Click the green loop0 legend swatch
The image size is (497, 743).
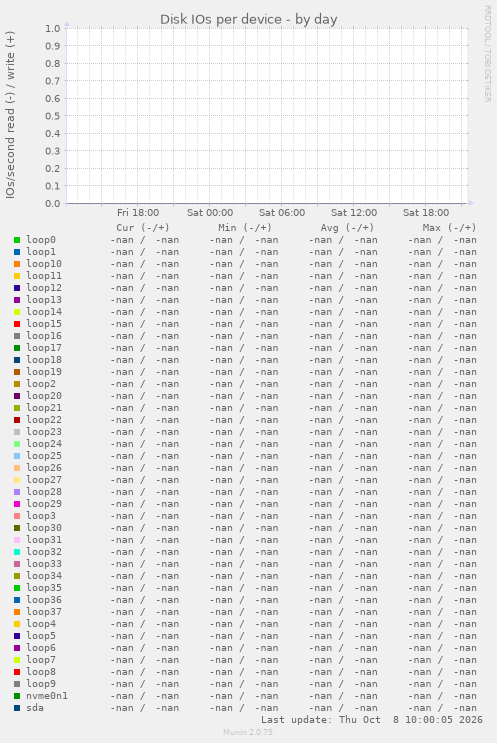[17, 240]
